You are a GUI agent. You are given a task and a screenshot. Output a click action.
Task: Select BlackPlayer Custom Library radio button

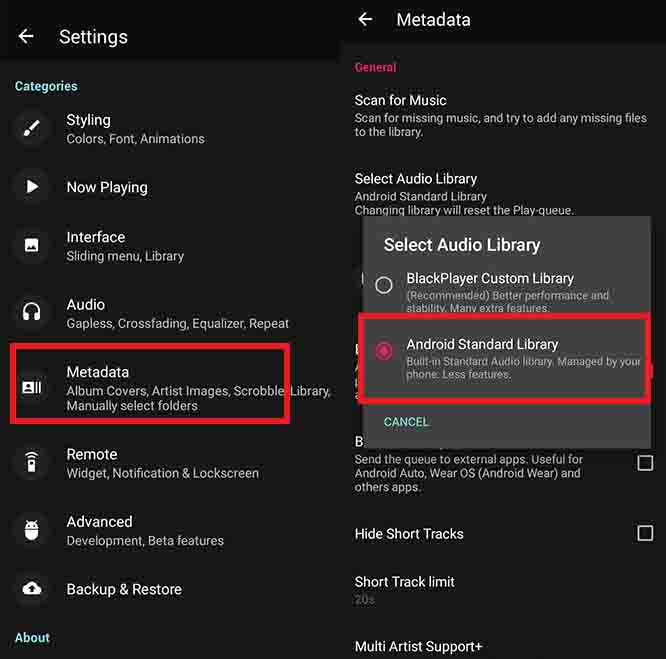[384, 284]
